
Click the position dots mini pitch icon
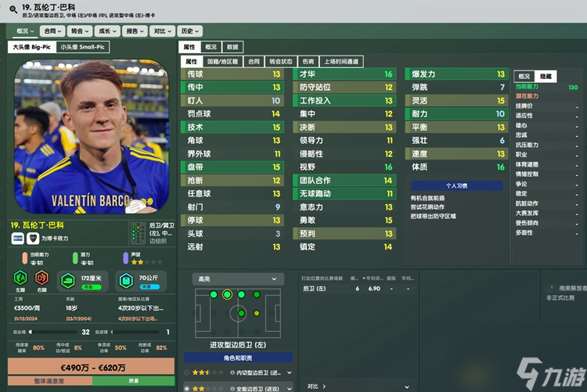(138, 233)
